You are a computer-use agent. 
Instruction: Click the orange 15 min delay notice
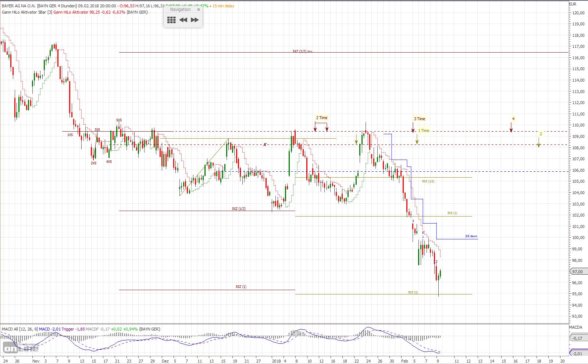pyautogui.click(x=222, y=6)
